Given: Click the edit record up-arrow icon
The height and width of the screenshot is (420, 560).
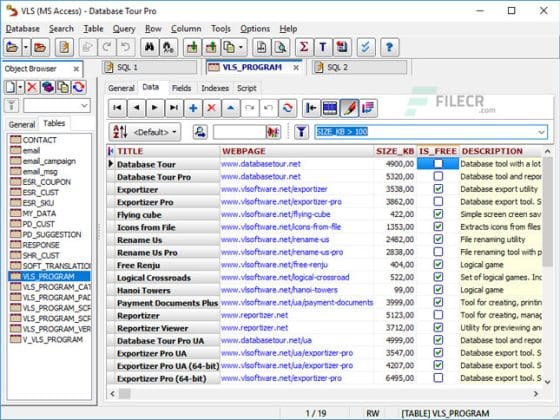Looking at the screenshot, I should [231, 108].
